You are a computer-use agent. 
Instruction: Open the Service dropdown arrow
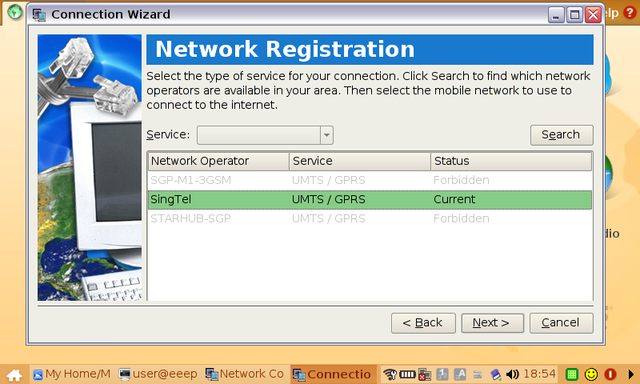(327, 135)
